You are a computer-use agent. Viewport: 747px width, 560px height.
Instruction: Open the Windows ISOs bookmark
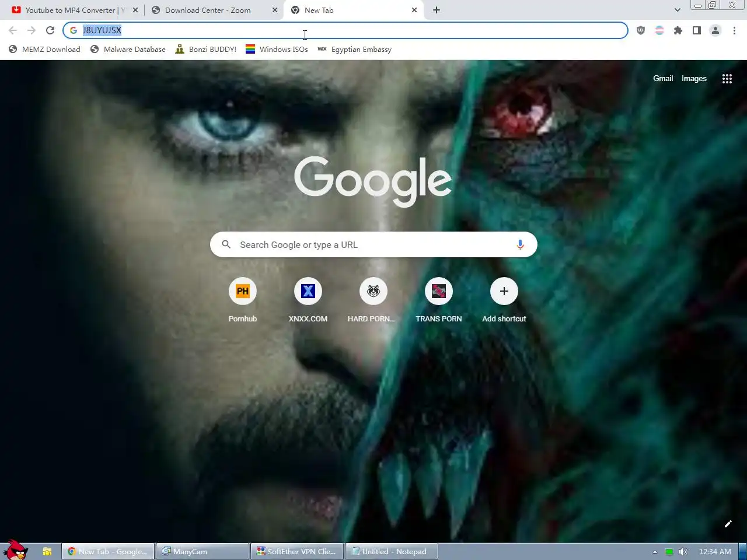coord(277,50)
